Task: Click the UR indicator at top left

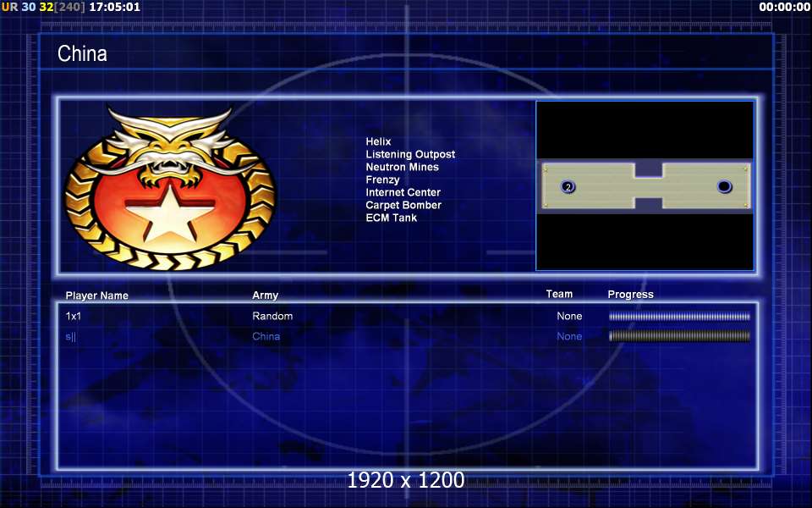Action: pos(9,8)
